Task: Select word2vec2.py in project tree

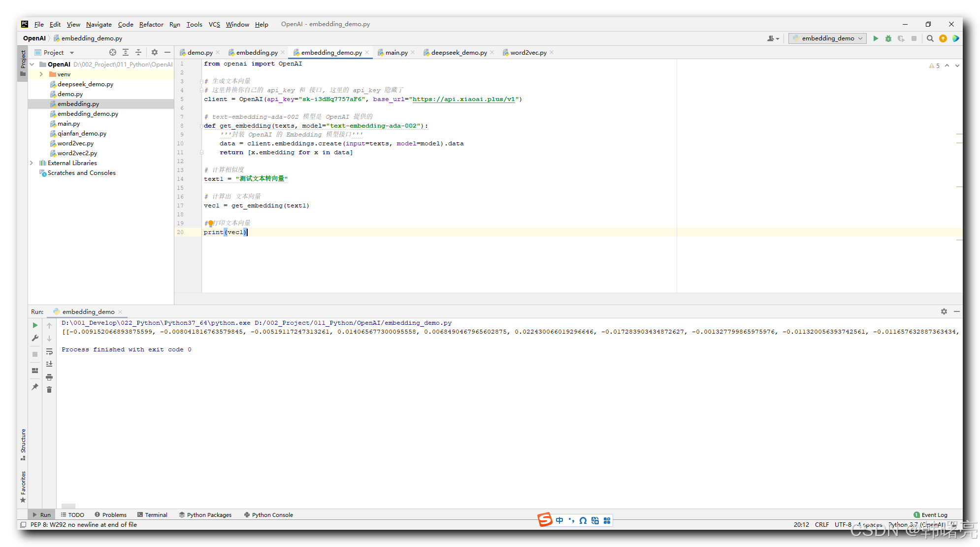Action: (x=77, y=153)
